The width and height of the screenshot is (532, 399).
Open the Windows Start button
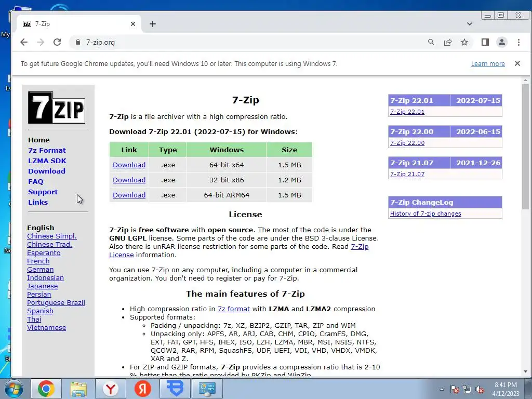pos(14,389)
